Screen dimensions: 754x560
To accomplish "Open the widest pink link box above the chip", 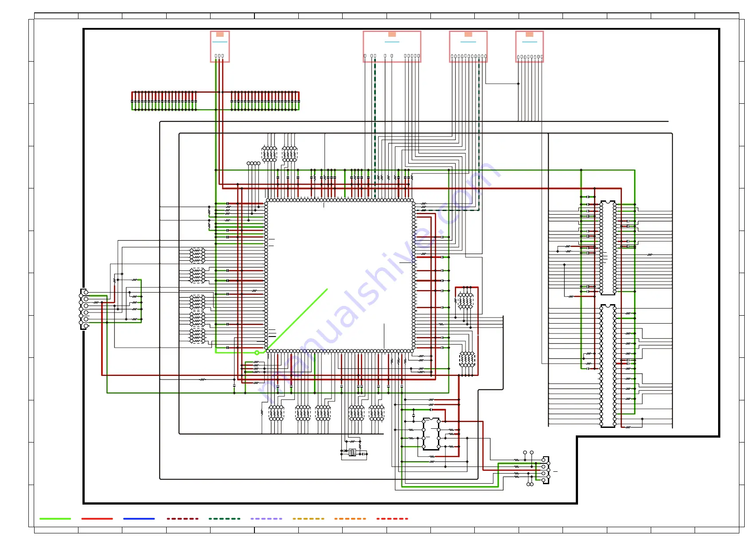I will click(392, 47).
